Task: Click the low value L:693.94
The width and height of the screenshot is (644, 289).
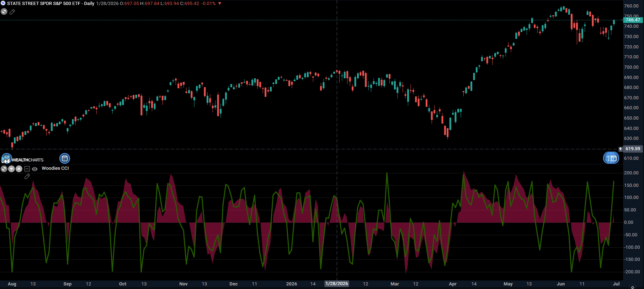Action: point(170,4)
